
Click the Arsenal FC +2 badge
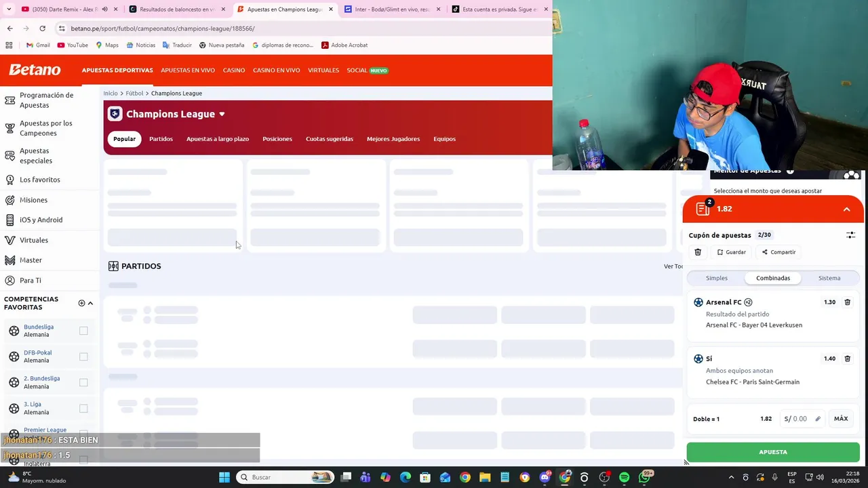748,302
